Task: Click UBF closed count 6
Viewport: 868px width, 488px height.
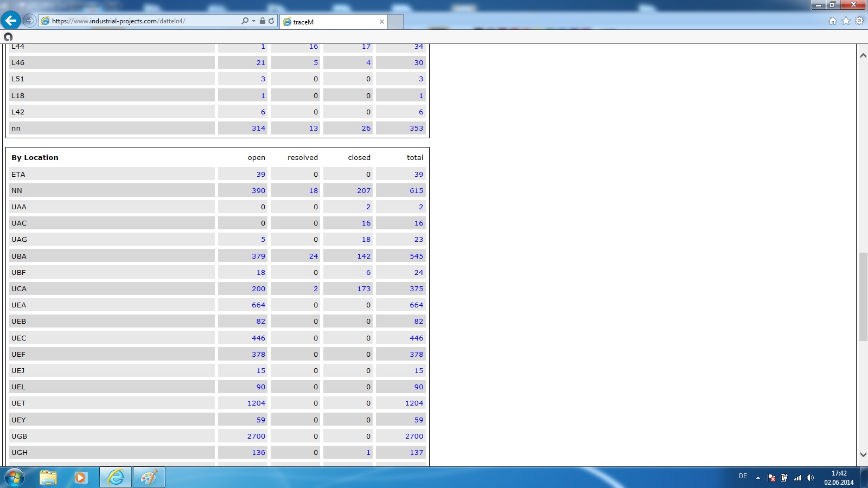Action: [368, 272]
